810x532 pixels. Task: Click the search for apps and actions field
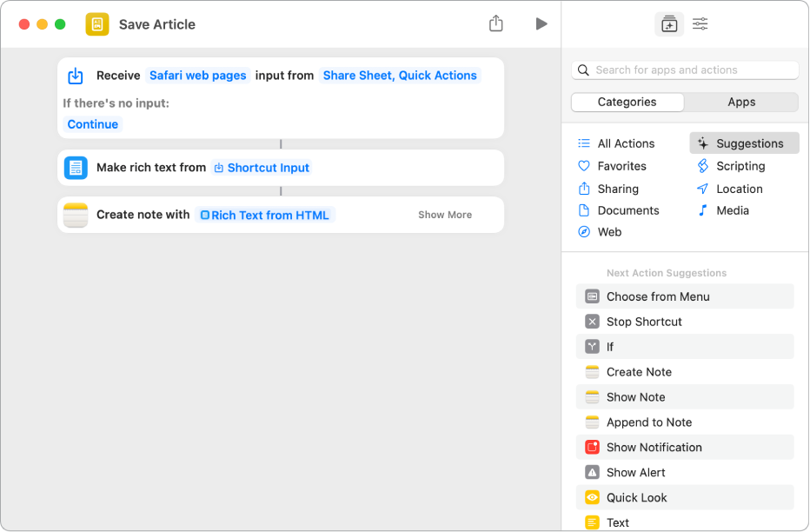point(685,70)
